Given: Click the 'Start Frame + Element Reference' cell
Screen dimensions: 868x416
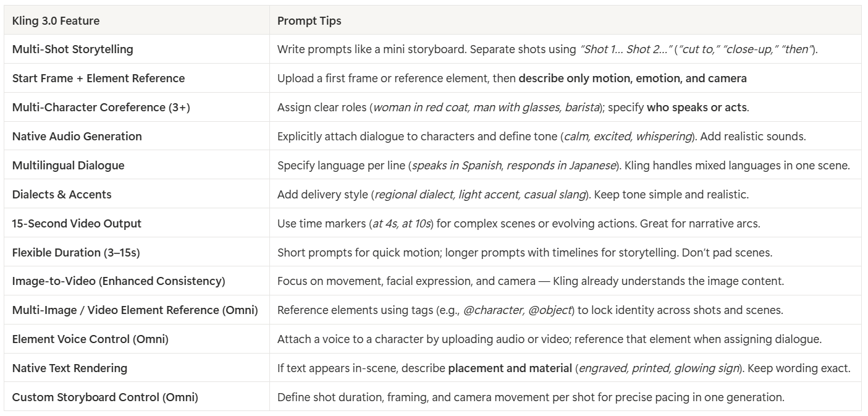Looking at the screenshot, I should pos(98,79).
